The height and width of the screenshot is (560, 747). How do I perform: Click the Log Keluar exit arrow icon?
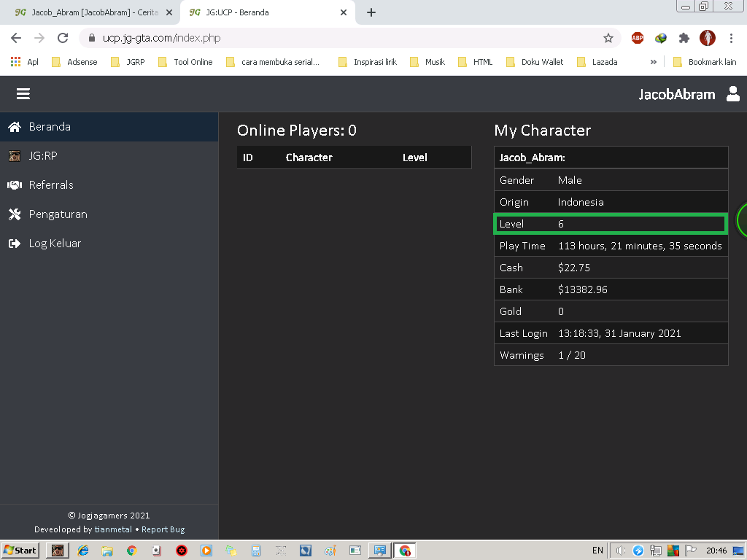[x=15, y=244]
